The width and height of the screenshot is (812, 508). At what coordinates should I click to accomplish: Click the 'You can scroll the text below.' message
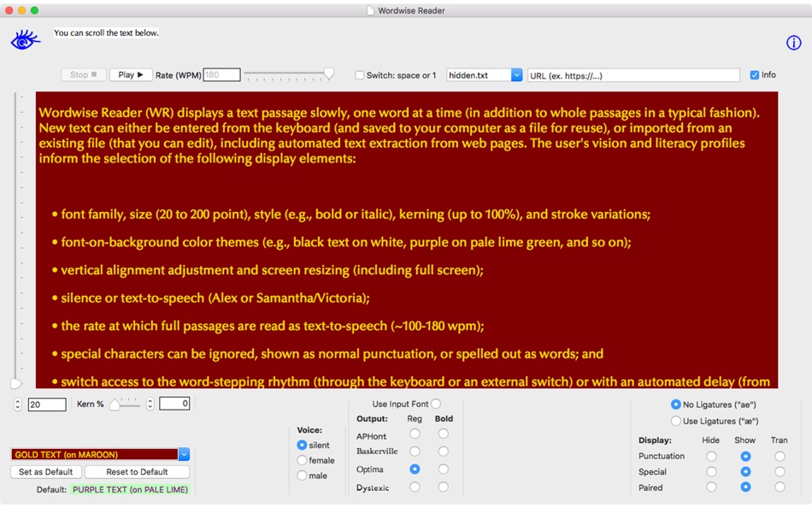pos(106,32)
